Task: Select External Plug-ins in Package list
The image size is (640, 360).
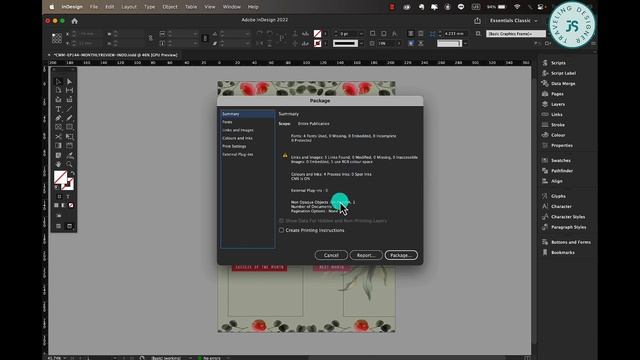Action: click(248, 154)
